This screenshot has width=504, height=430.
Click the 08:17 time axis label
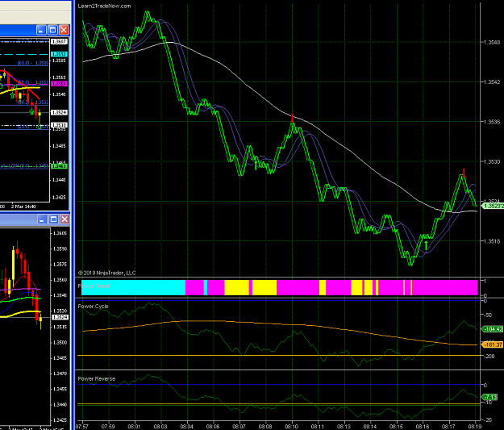click(448, 427)
